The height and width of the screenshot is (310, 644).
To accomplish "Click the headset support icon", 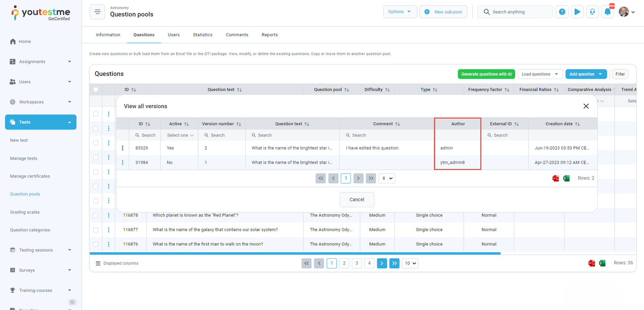I will [x=592, y=12].
